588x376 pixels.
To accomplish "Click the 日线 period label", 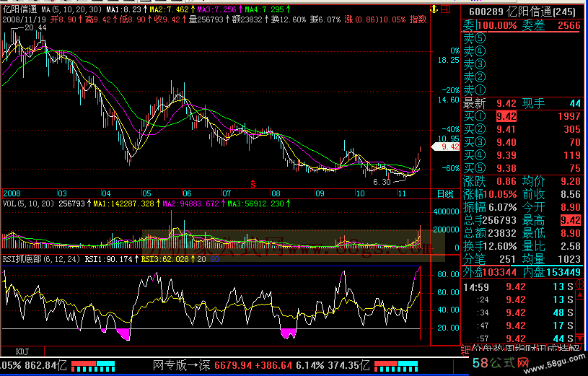I will coord(445,193).
